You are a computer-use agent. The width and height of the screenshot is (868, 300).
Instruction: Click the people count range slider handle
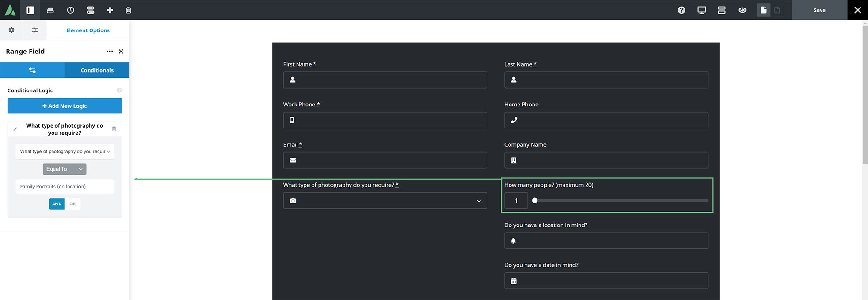point(534,201)
